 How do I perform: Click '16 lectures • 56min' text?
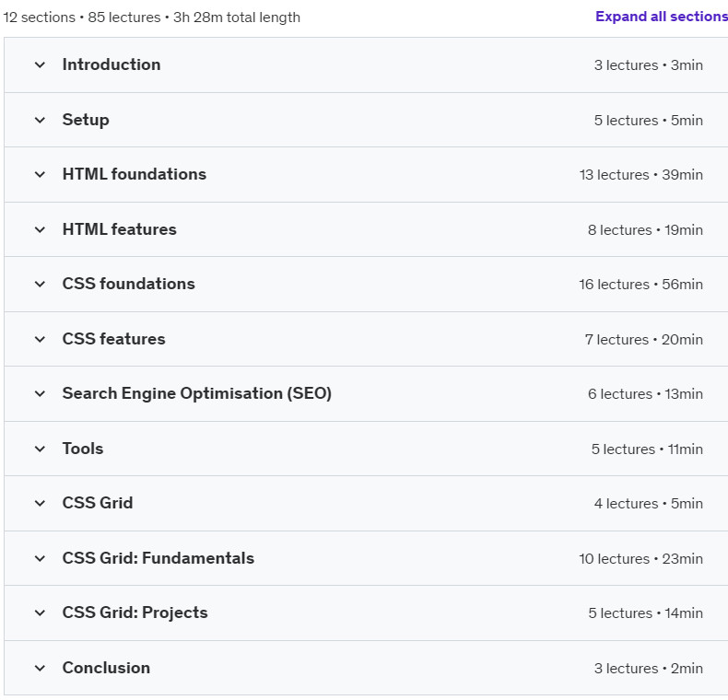pos(640,284)
